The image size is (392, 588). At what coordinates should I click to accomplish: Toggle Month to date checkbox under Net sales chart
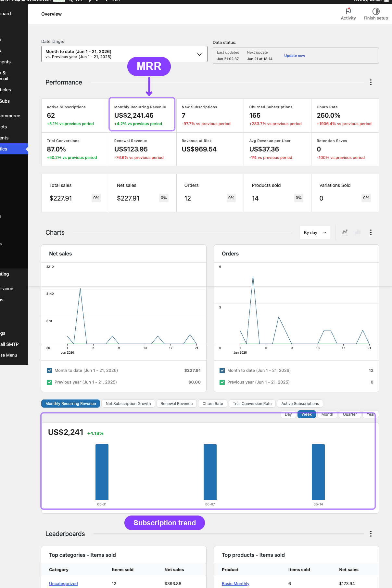(49, 370)
